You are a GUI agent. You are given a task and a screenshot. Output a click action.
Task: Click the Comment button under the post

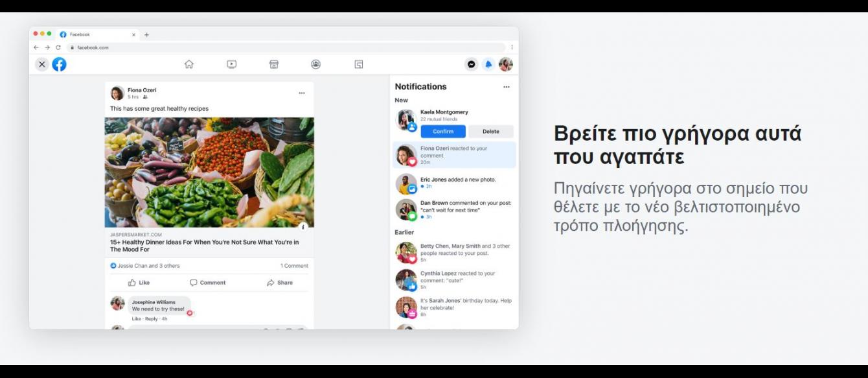(x=208, y=283)
